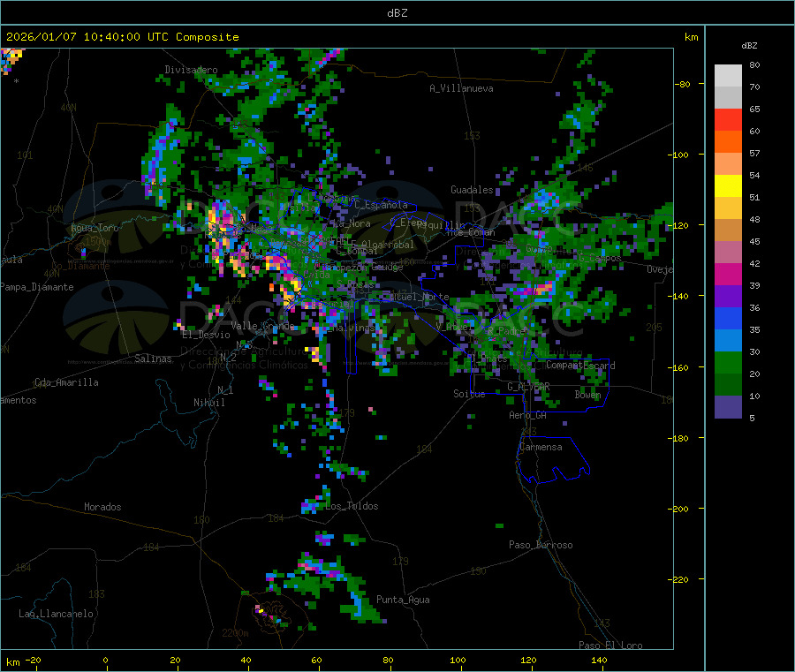The height and width of the screenshot is (672, 795).
Task: Click the '-220' tick on the right axis
Action: (680, 580)
